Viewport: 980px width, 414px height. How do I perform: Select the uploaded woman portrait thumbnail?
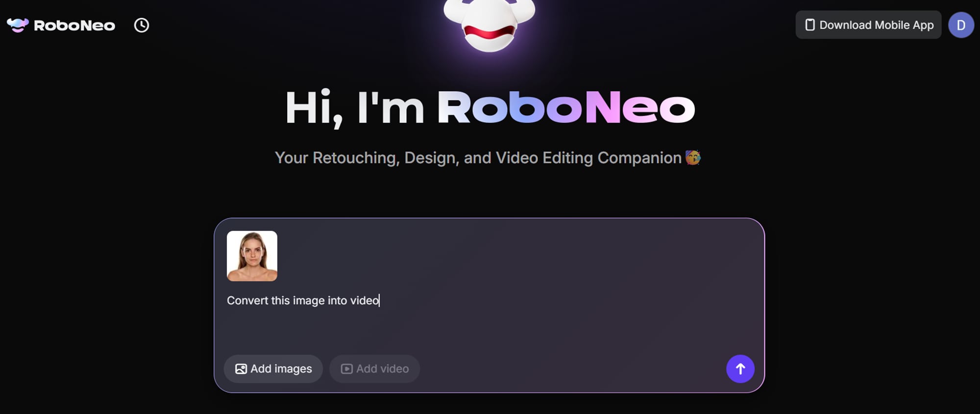252,256
